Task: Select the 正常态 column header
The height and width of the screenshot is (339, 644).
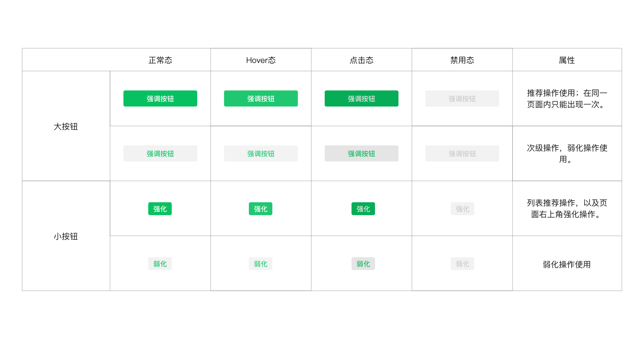Action: 160,60
